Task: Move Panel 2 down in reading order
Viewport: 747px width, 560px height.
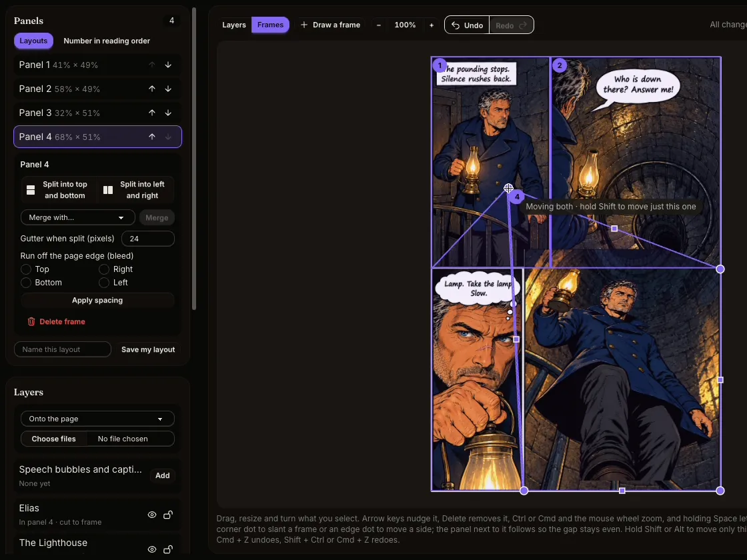Action: pyautogui.click(x=168, y=89)
